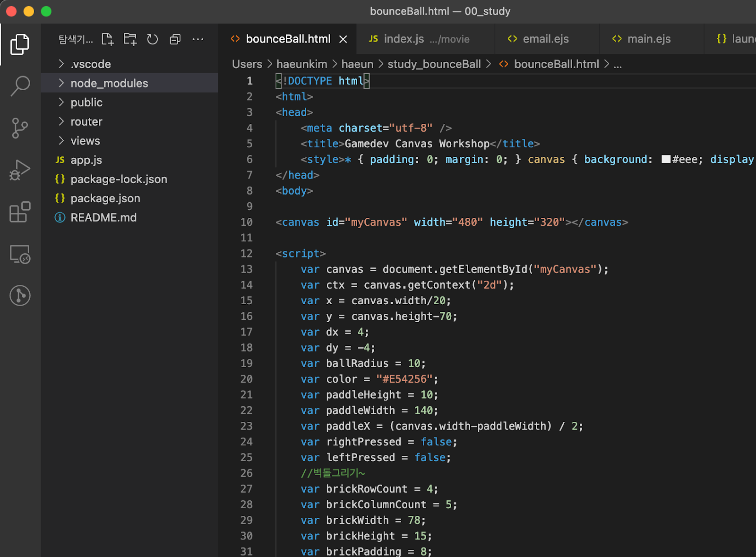Click 'brickRowCount' variable name

(367, 489)
